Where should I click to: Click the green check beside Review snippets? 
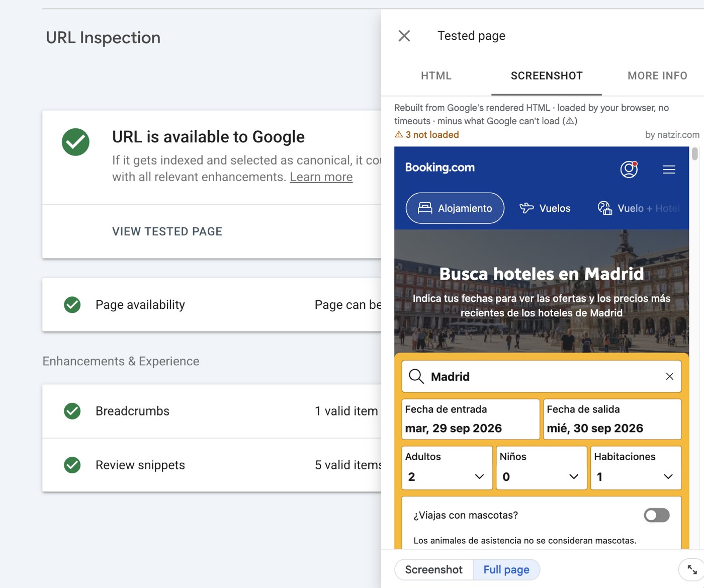72,465
